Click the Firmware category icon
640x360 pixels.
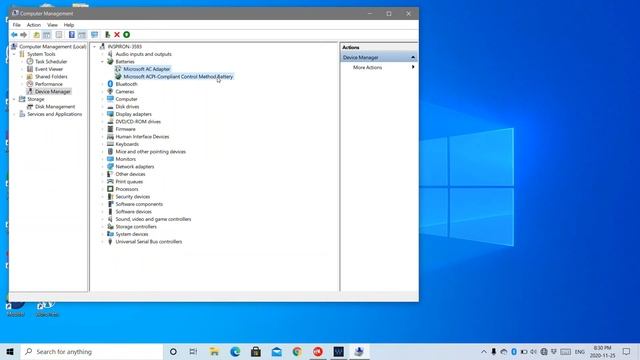[x=110, y=129]
